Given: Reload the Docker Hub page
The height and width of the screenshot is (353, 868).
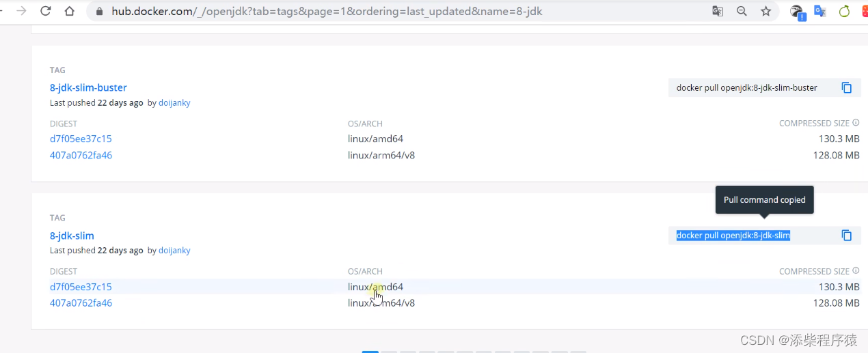Looking at the screenshot, I should 46,11.
